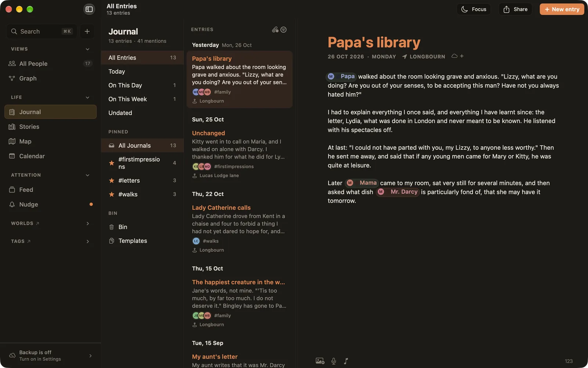The image size is (588, 368).
Task: Expand the Worlds section chevron
Action: tap(87, 223)
